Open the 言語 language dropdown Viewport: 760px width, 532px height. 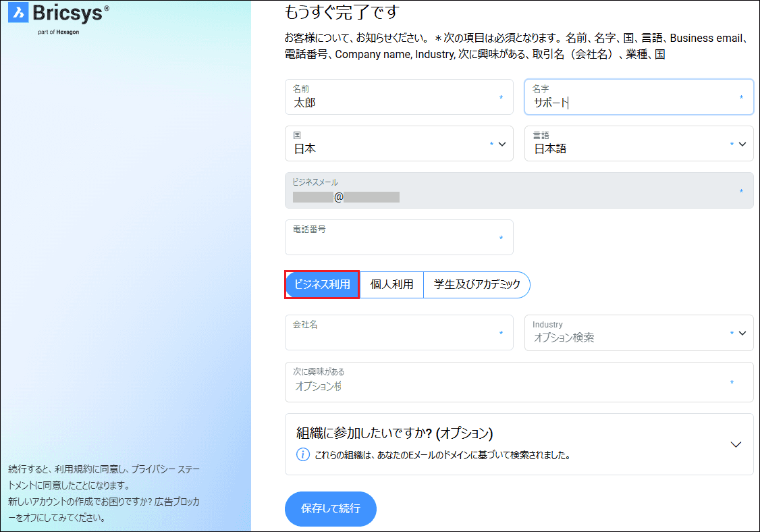(x=742, y=144)
